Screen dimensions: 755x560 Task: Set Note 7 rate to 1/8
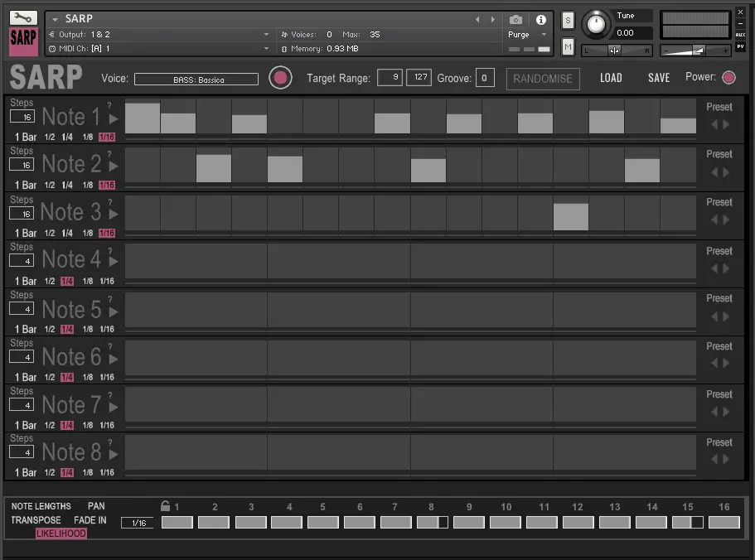(x=87, y=425)
